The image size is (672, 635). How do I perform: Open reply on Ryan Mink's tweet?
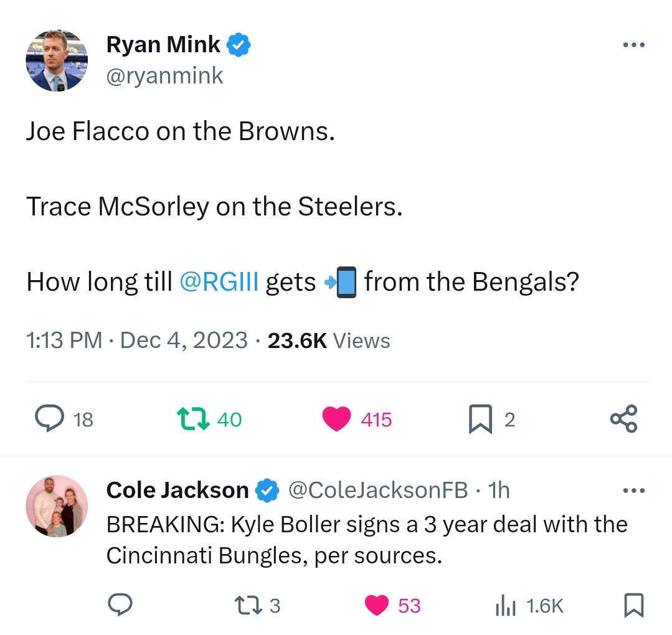coord(50,418)
